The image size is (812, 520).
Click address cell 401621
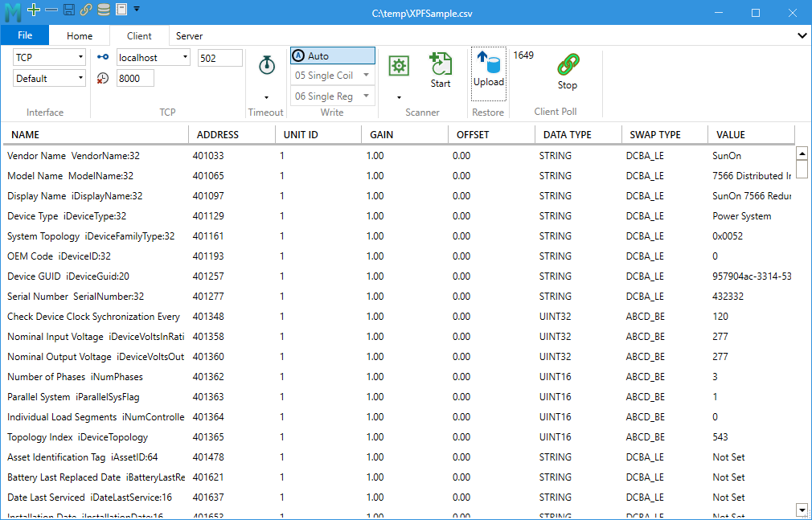(x=208, y=477)
